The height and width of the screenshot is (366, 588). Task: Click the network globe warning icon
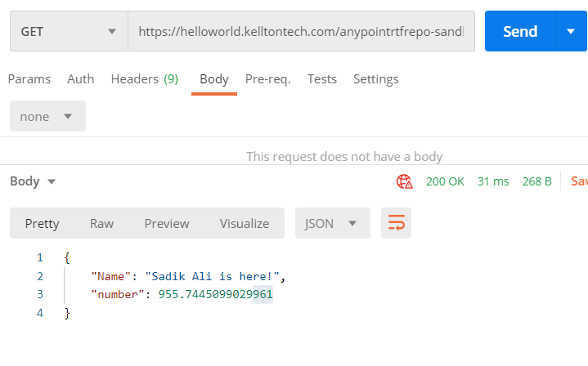click(x=404, y=181)
